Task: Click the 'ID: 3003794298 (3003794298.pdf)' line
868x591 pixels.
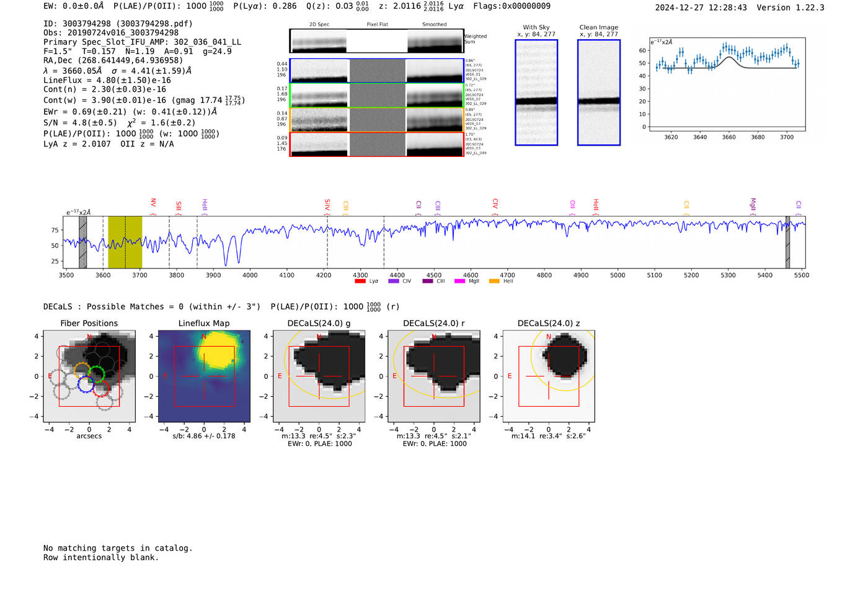Action: point(118,24)
